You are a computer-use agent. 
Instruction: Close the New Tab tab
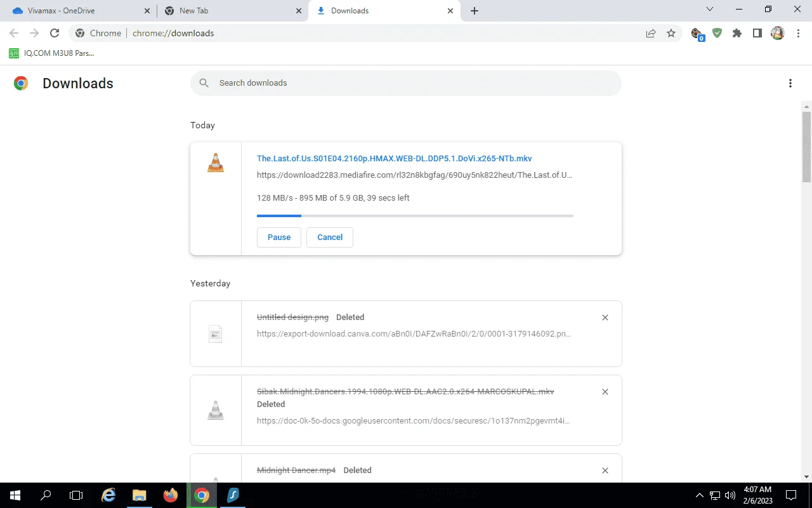299,11
